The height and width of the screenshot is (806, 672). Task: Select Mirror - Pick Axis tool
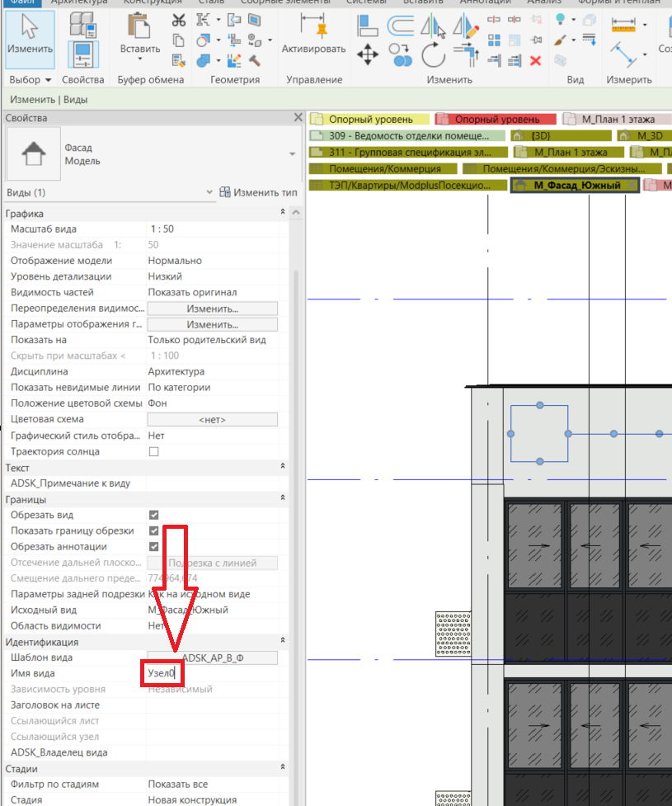433,26
